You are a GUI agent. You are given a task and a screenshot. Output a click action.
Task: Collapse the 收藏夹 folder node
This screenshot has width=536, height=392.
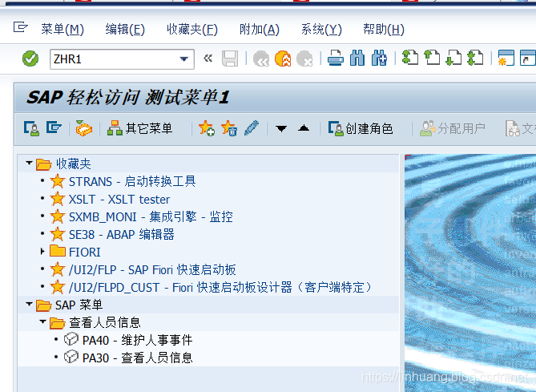29,164
